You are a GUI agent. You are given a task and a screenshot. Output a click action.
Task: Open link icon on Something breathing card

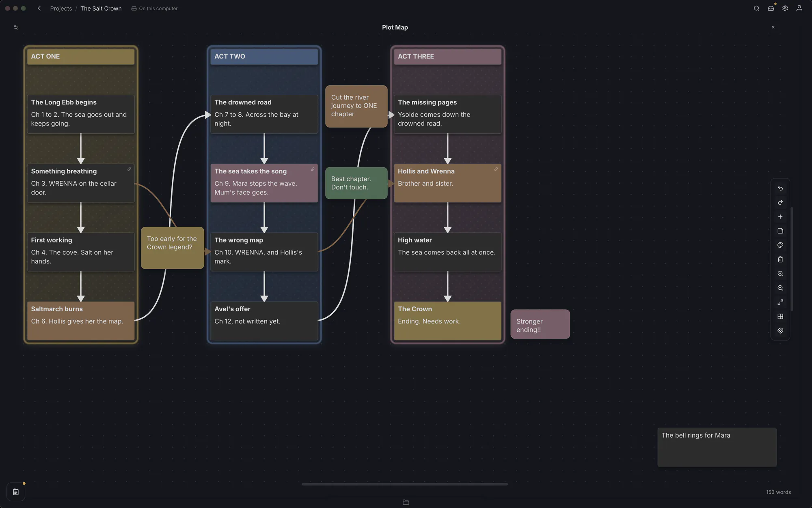coord(129,169)
